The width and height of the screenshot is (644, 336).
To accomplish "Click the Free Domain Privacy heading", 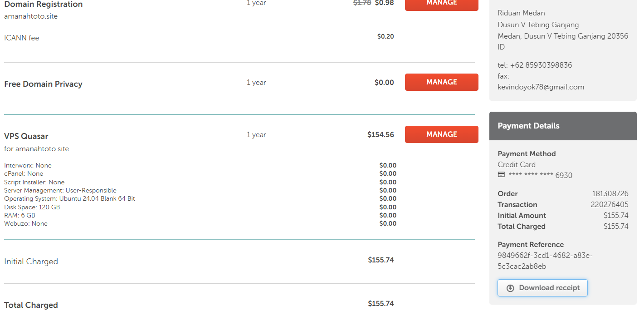I will (43, 84).
